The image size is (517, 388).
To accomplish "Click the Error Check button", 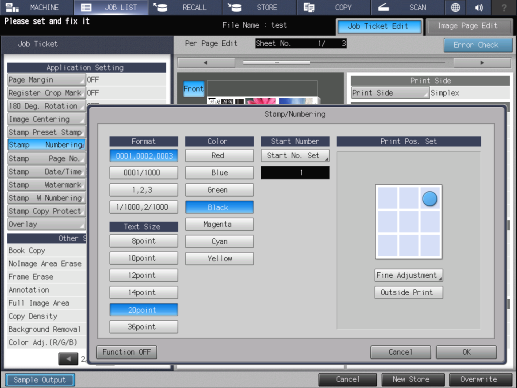I will tap(478, 45).
